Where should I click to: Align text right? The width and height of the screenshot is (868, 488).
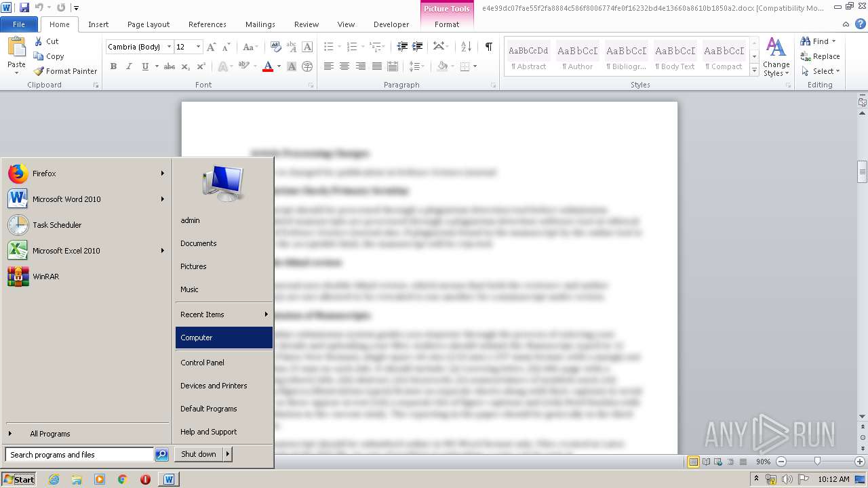pos(360,66)
